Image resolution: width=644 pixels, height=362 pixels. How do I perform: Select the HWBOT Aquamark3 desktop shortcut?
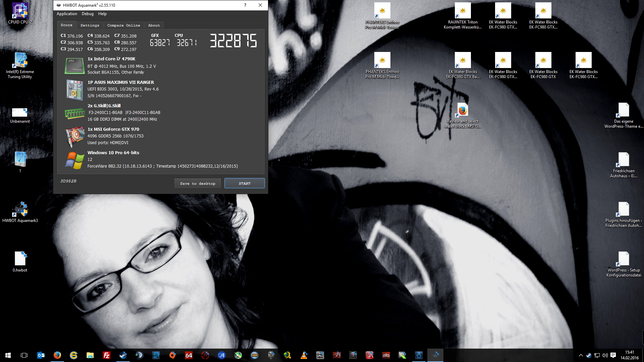[x=20, y=212]
